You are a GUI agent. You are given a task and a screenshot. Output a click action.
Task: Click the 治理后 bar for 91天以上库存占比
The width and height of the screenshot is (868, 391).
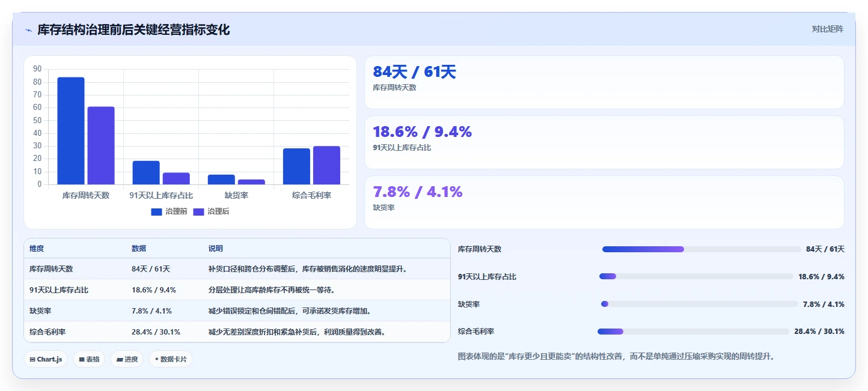(176, 178)
